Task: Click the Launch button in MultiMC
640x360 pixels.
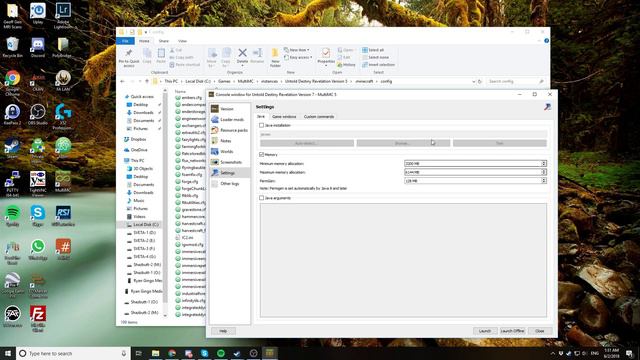Action: click(x=485, y=331)
